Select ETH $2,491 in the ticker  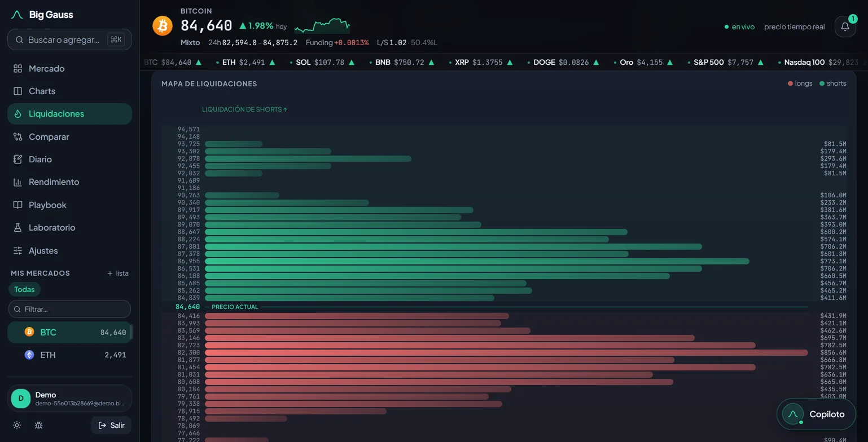click(246, 62)
